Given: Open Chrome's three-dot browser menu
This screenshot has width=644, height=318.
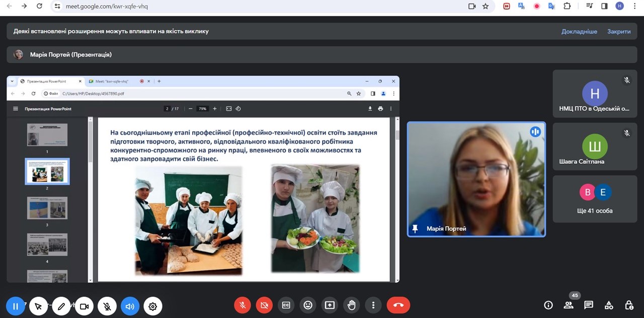Looking at the screenshot, I should click(634, 7).
